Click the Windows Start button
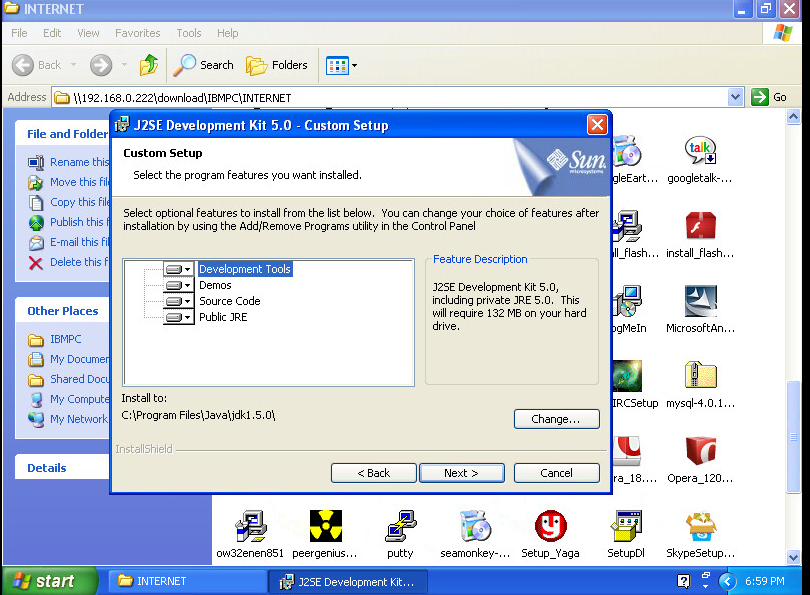This screenshot has height=595, width=810. coord(49,581)
